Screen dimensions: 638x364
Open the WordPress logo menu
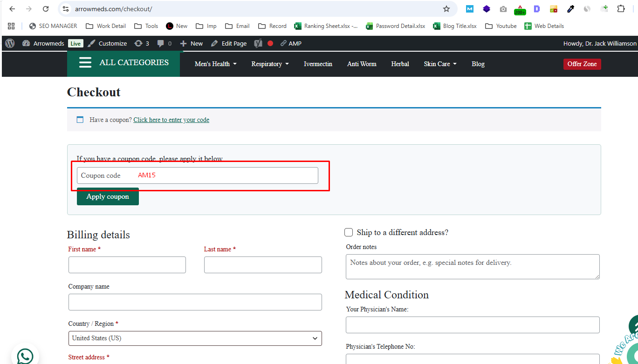point(10,43)
